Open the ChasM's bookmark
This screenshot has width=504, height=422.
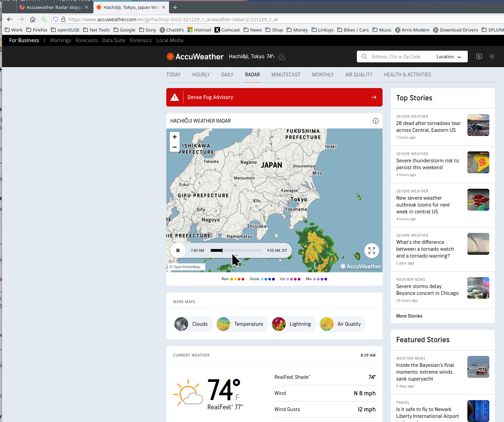172,30
